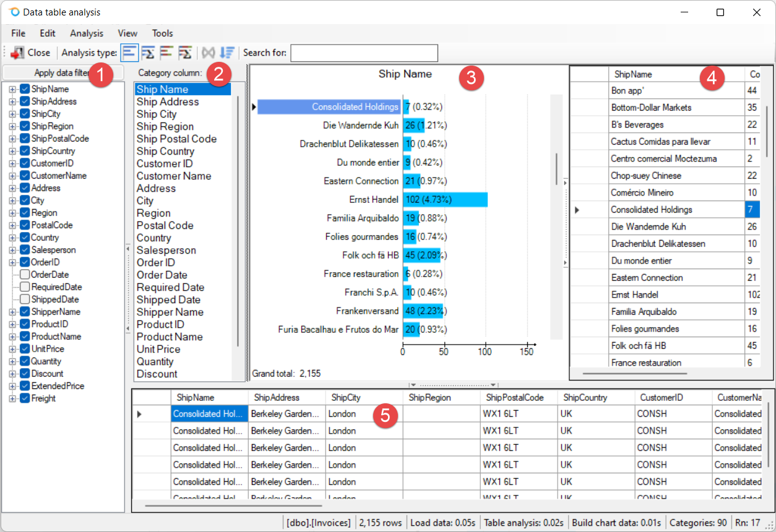Click in the Search for text field
776x532 pixels.
pos(364,53)
